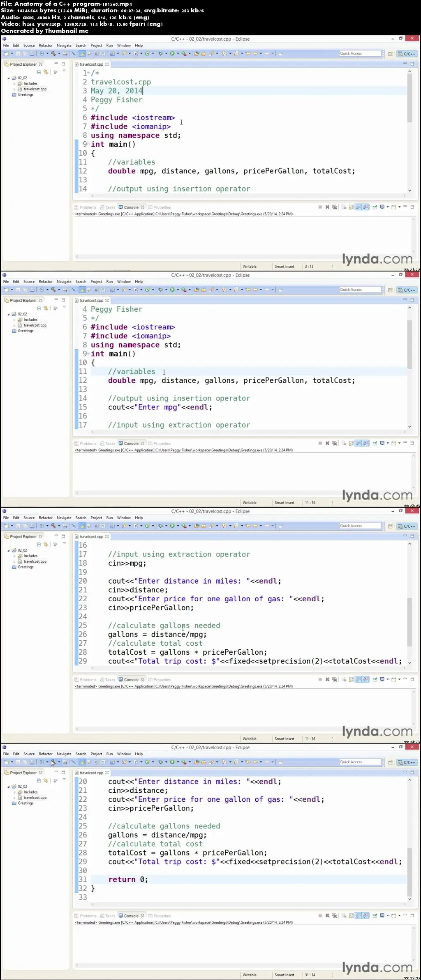Click Display Selected Console monitor in cin>>mpg frame
The width and height of the screenshot is (421, 980).
click(x=382, y=679)
